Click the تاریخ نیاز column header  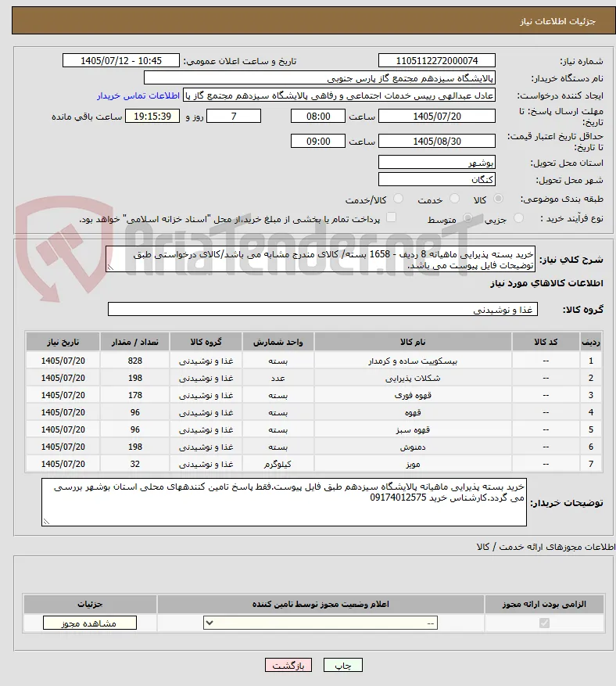63,342
